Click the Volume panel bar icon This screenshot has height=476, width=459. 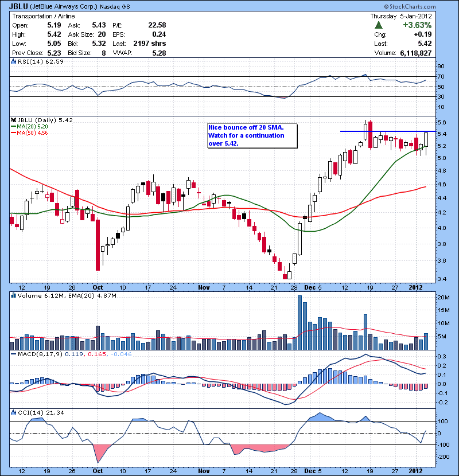click(13, 295)
